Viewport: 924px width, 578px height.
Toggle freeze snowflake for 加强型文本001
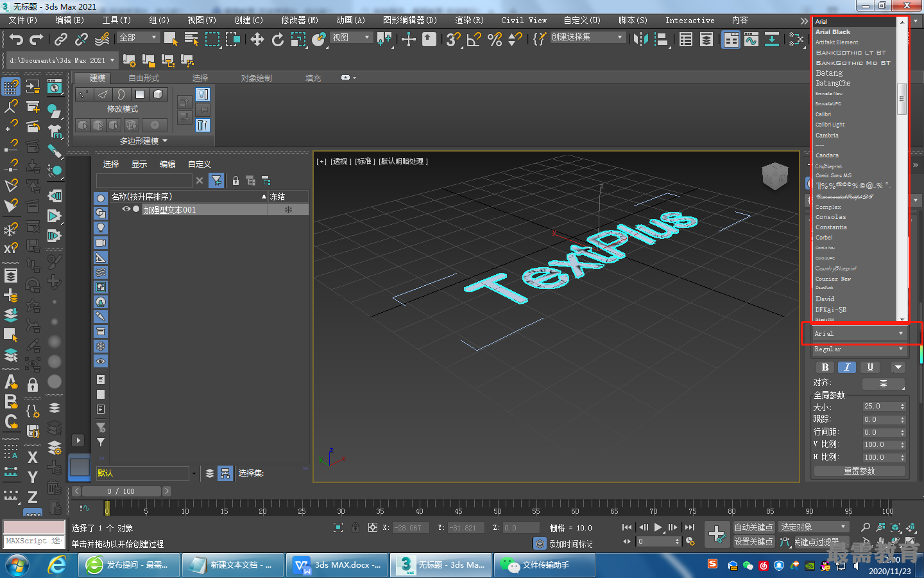point(288,210)
